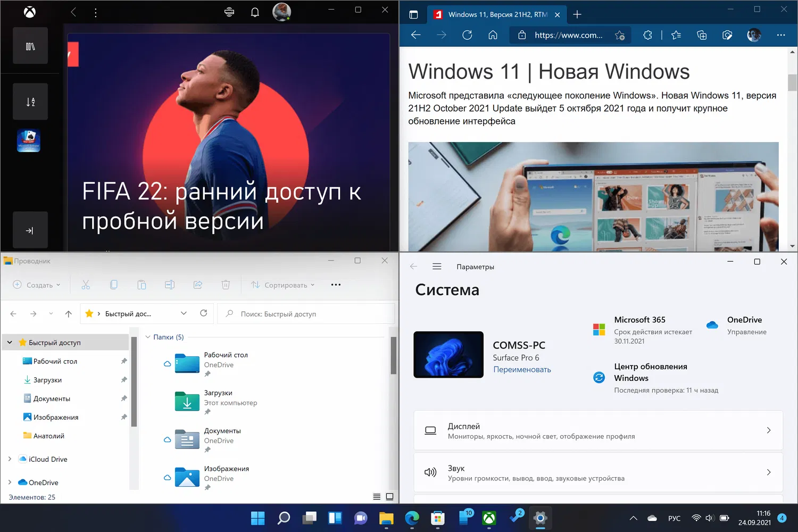Click the Xbox network status icon
The height and width of the screenshot is (532, 798).
[x=229, y=12]
